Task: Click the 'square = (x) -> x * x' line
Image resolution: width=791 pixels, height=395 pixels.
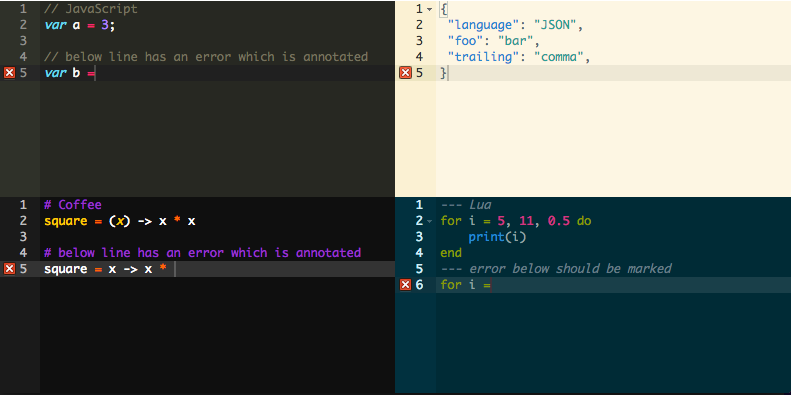Action: tap(120, 221)
